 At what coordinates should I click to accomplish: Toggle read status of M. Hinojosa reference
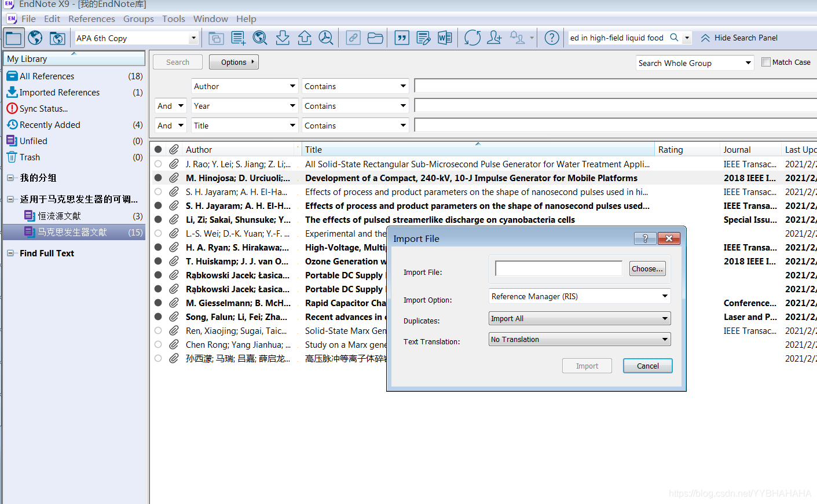click(158, 178)
